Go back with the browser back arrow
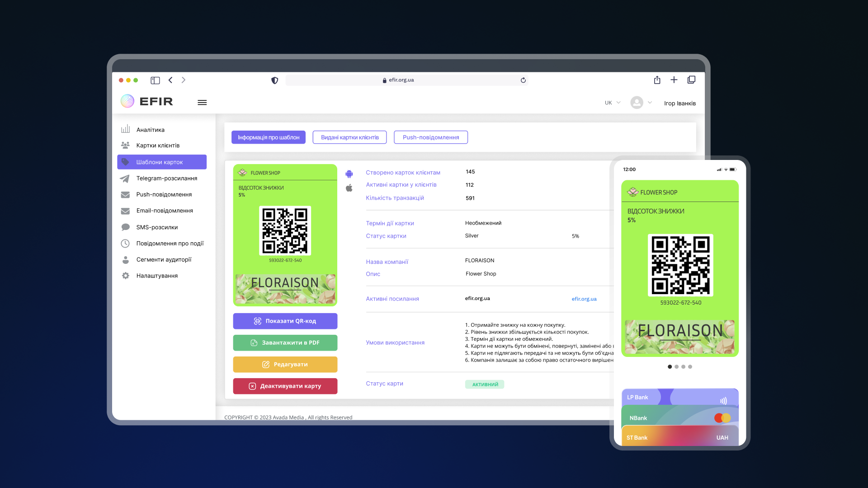The image size is (868, 488). tap(170, 80)
